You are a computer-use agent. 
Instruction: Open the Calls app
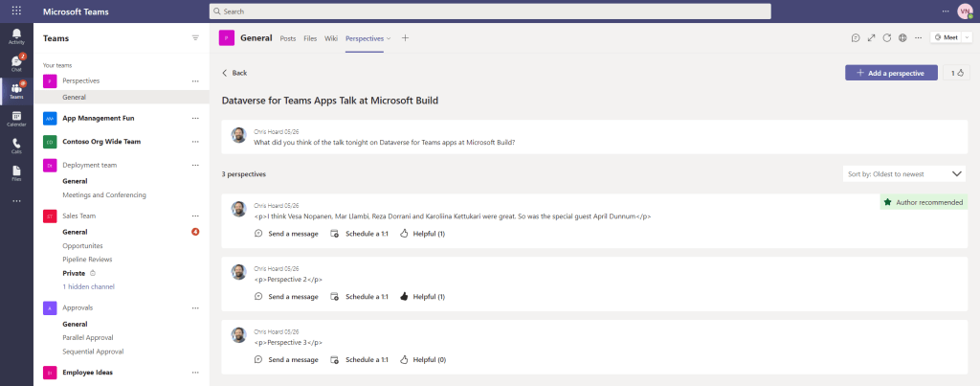(x=16, y=145)
